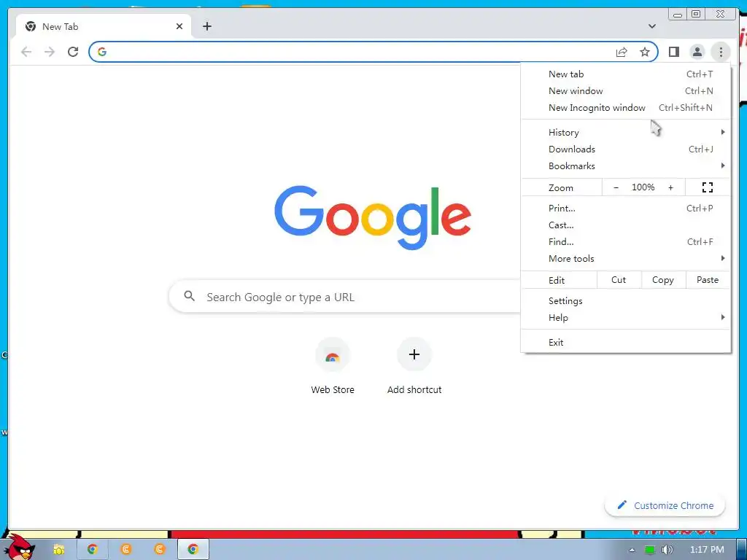Screen dimensions: 747x560
Task: Expand the History submenu
Action: (625, 133)
